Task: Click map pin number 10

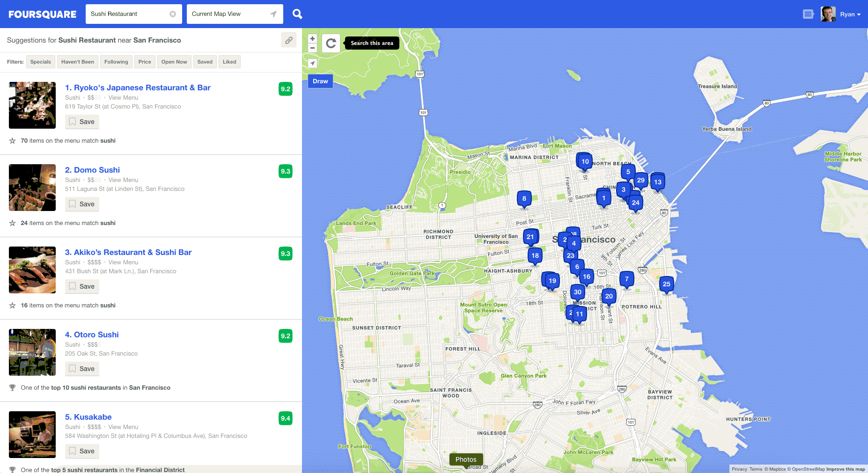Action: (x=585, y=162)
